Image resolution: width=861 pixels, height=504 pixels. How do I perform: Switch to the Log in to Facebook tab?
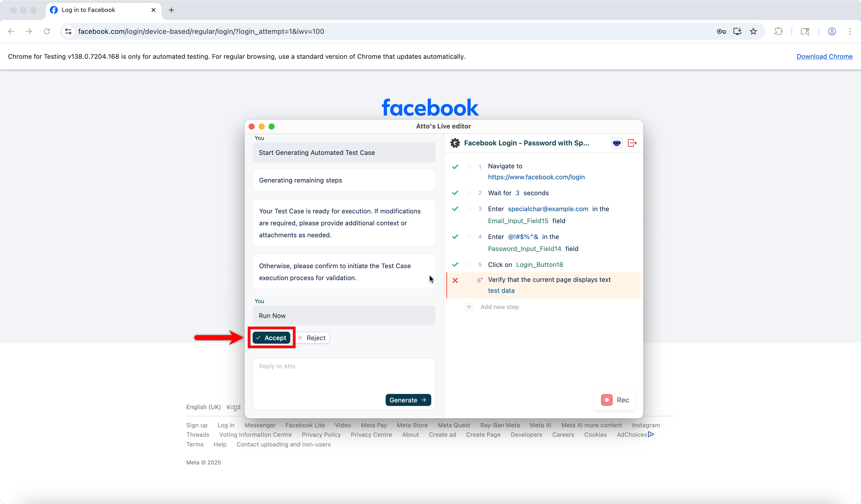click(x=99, y=10)
